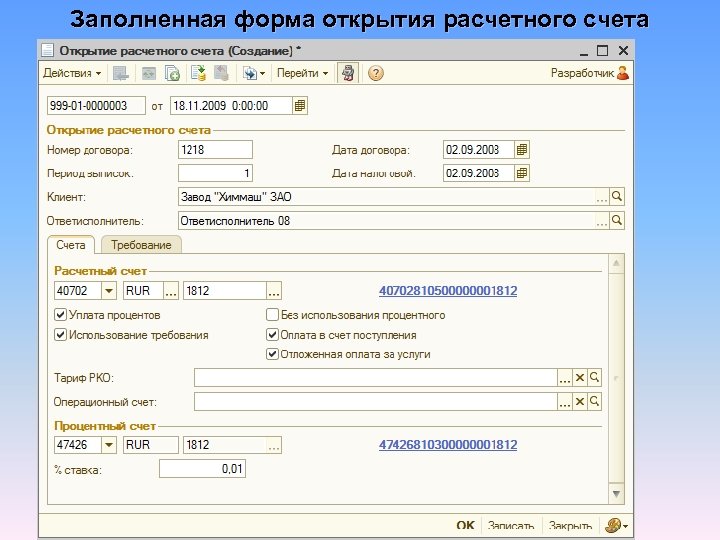720x540 pixels.
Task: Click ellipsis select button in Ответисполнитель field
Action: (x=602, y=221)
